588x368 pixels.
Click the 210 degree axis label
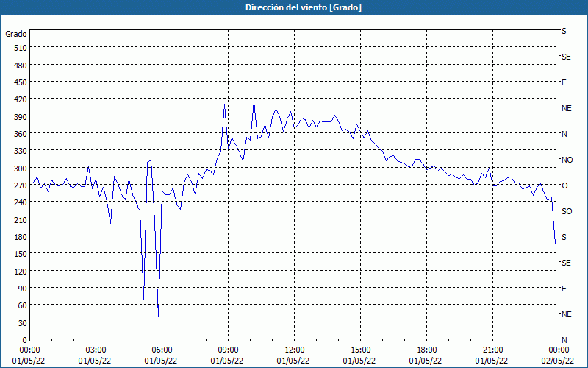click(x=21, y=220)
